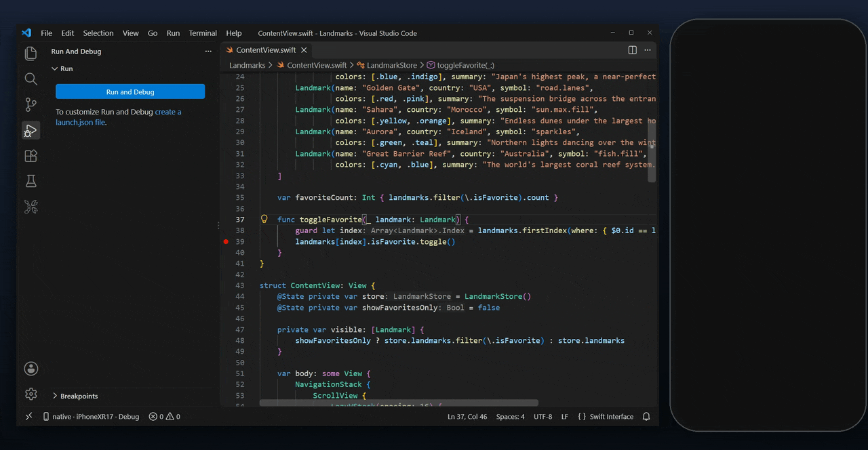Click the 'Run And Debug' sidebar title

(x=76, y=52)
